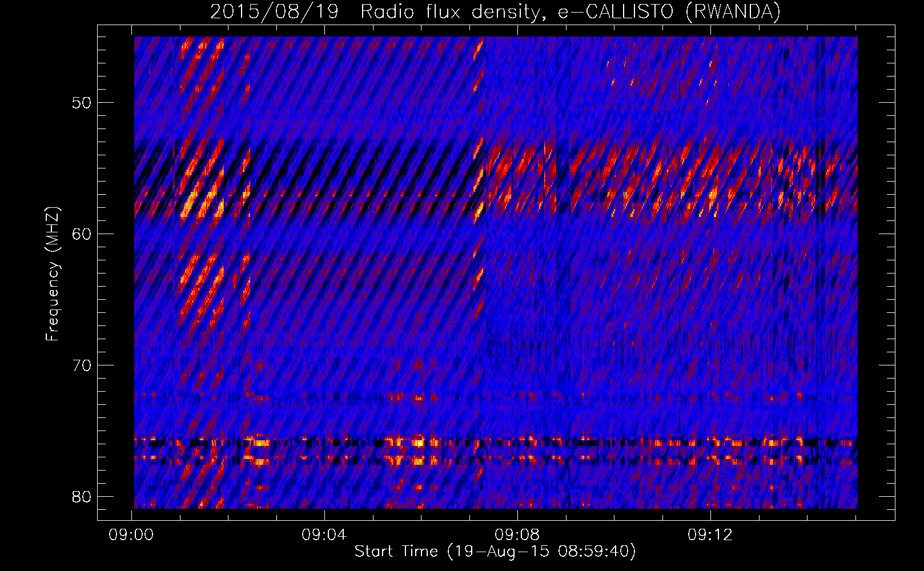Image resolution: width=924 pixels, height=571 pixels.
Task: Click the date "2015/08/19" in the title
Action: pos(275,11)
